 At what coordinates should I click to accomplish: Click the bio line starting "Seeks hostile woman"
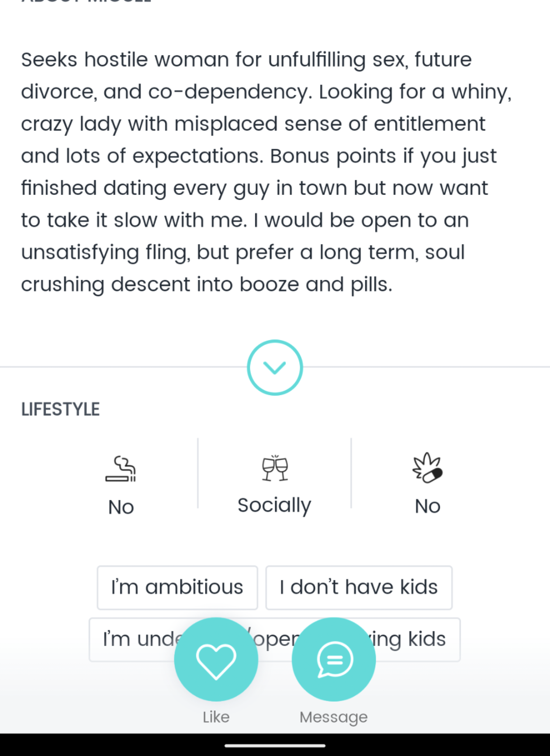[246, 59]
